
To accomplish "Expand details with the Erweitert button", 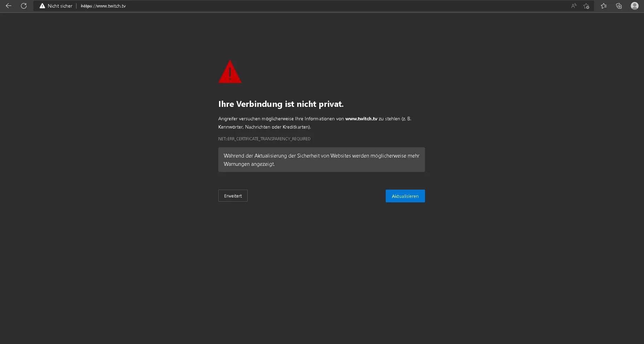I will click(233, 196).
